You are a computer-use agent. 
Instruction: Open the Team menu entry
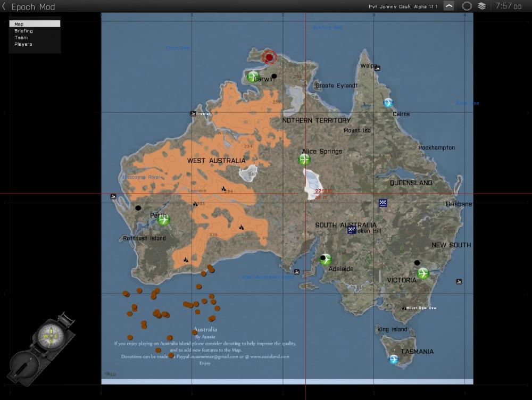click(21, 38)
